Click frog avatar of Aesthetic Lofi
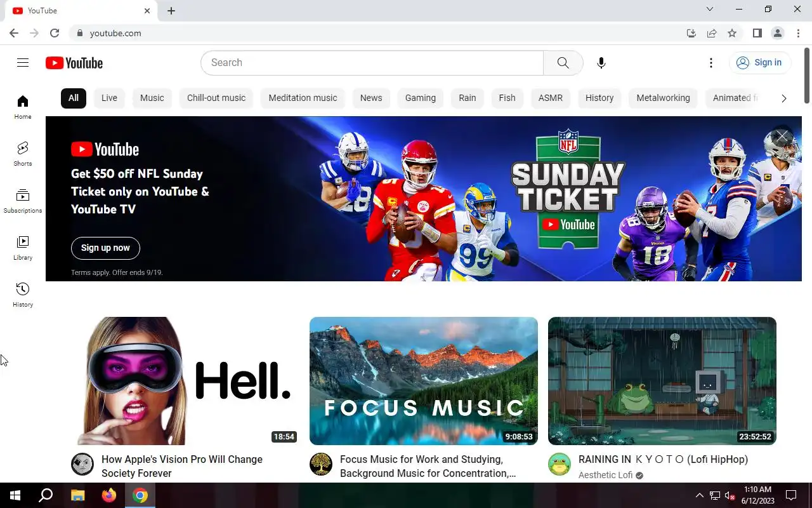The height and width of the screenshot is (508, 812). [560, 464]
